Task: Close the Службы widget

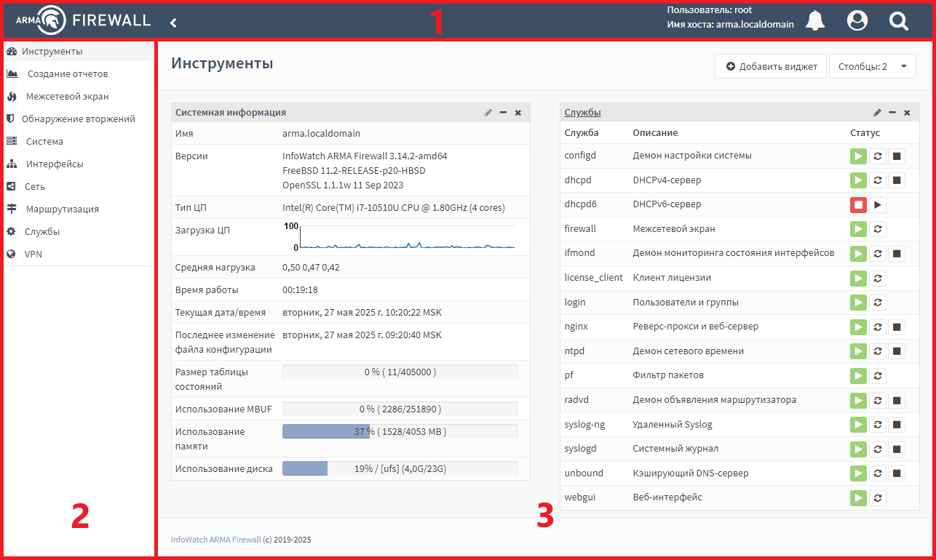Action: [907, 113]
